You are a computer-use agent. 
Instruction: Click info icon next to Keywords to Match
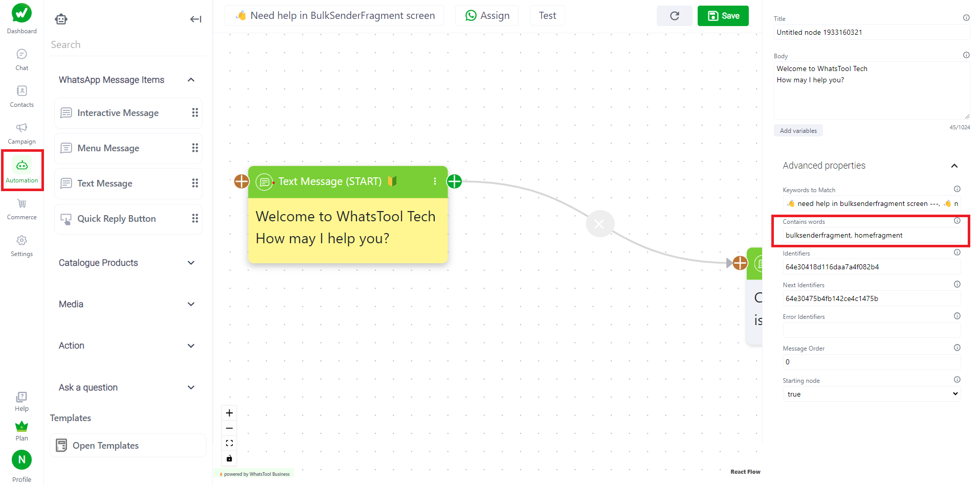tap(957, 189)
